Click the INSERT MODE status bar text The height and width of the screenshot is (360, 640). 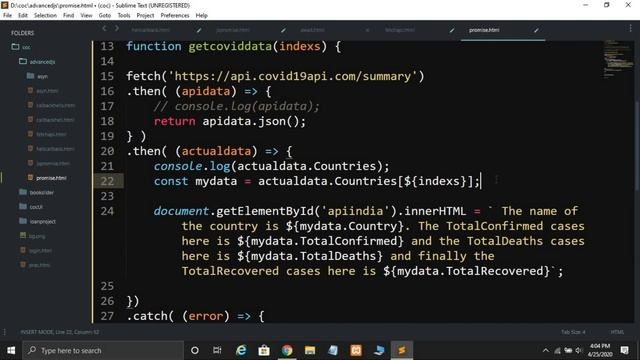point(60,332)
